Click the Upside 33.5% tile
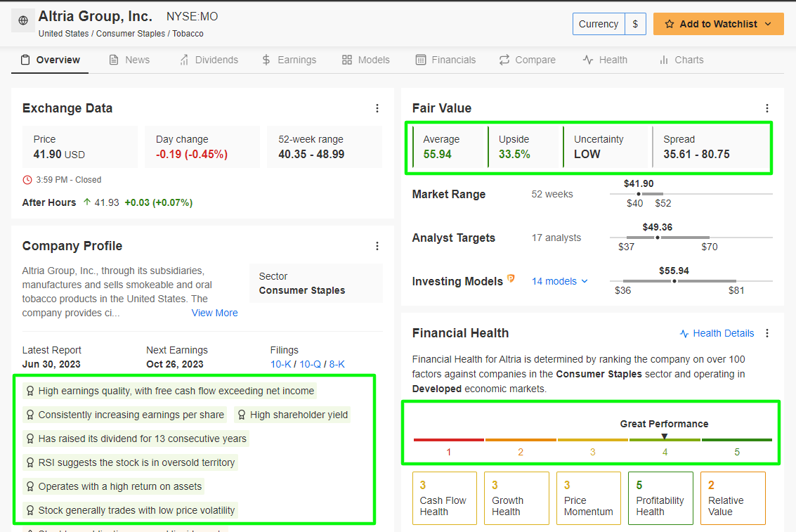 pyautogui.click(x=525, y=147)
